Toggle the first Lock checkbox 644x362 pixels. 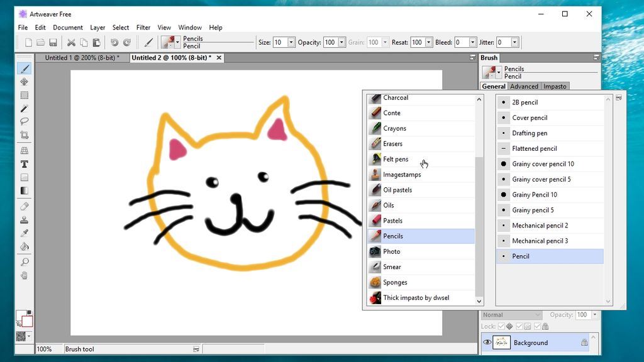pyautogui.click(x=501, y=326)
